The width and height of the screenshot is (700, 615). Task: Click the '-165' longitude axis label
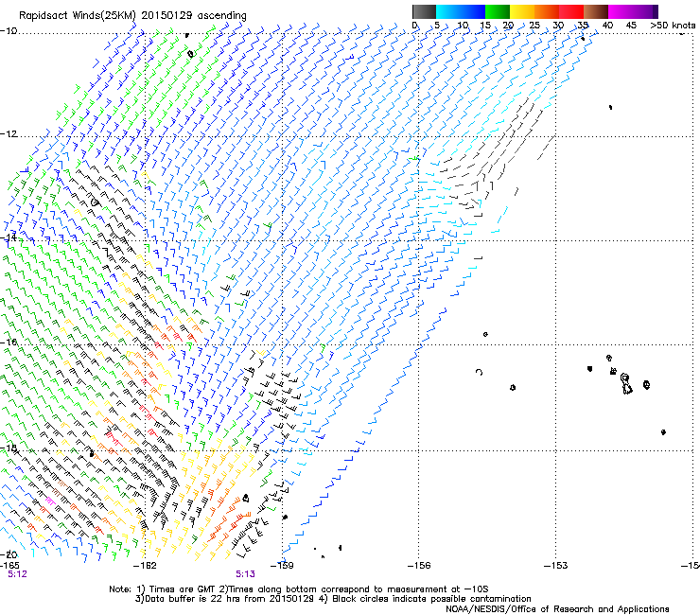tap(9, 566)
